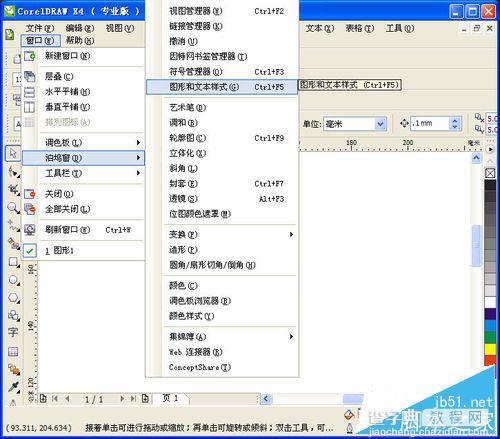Click the nudge distance field .1 mm
This screenshot has width=500, height=439.
430,124
